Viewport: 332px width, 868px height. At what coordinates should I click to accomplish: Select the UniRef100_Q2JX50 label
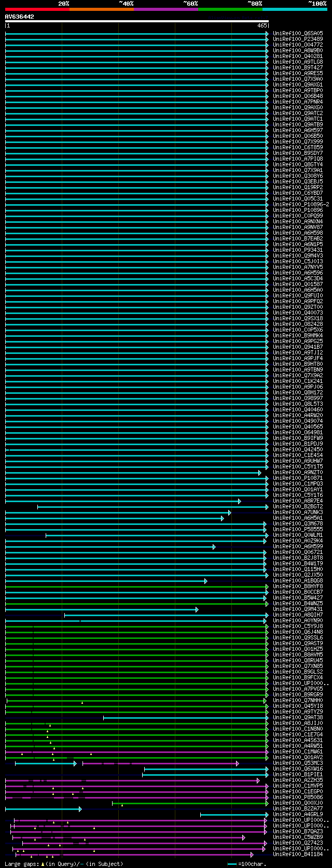pos(298,575)
